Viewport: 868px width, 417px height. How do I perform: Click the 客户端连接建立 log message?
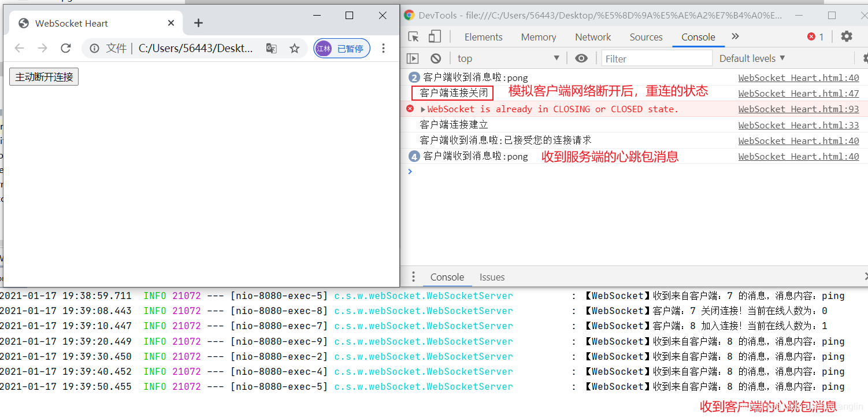tap(454, 124)
